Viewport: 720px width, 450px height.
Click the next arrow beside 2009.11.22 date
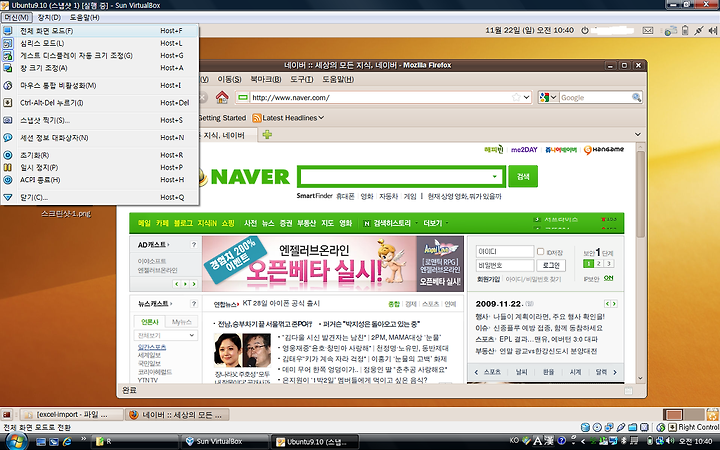click(614, 304)
